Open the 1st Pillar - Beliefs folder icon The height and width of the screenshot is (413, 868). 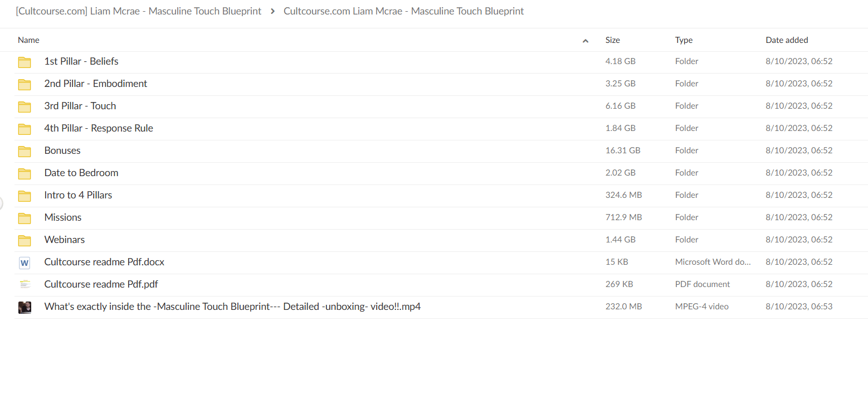(x=25, y=62)
